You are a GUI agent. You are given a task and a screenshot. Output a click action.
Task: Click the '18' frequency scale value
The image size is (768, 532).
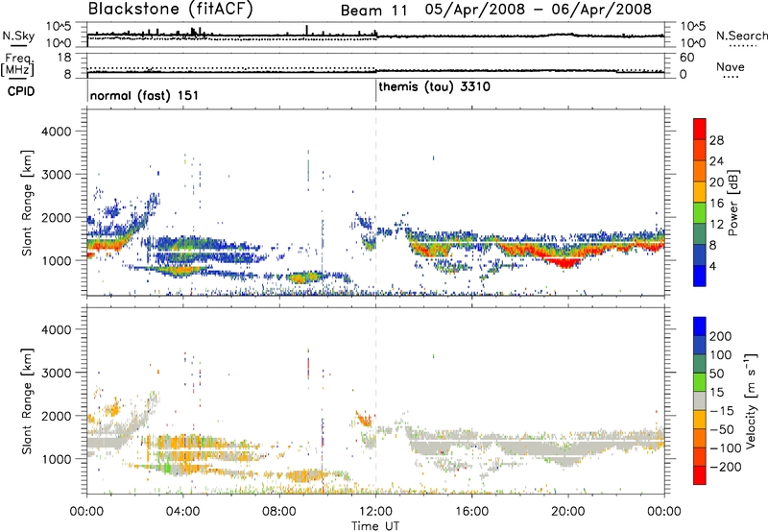pos(63,58)
